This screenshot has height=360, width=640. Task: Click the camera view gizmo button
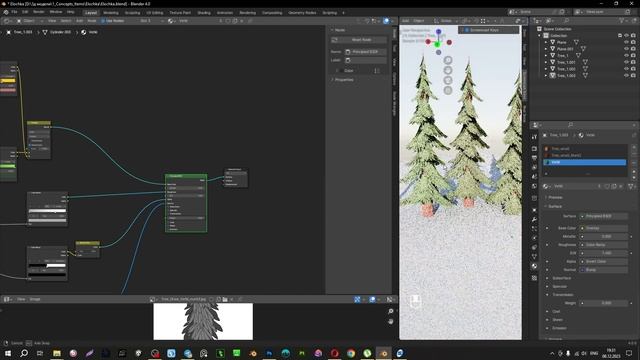pyautogui.click(x=448, y=80)
